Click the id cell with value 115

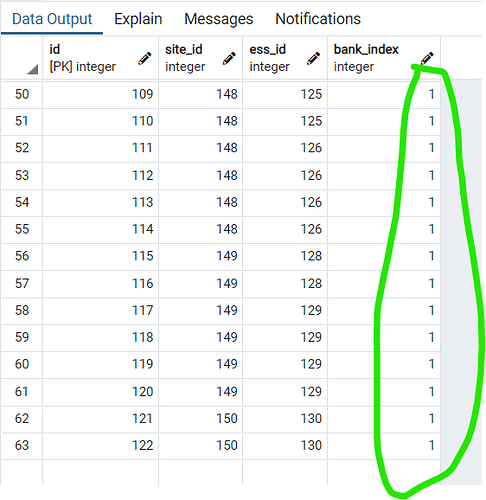click(x=101, y=256)
